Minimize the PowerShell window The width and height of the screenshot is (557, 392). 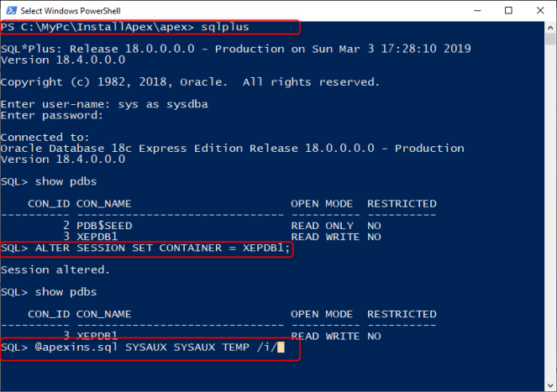click(x=470, y=9)
